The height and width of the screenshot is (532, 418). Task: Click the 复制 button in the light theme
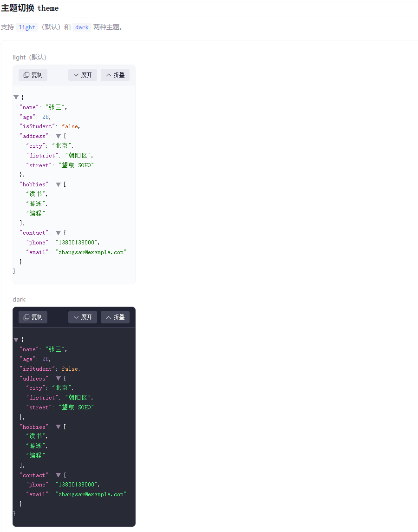pos(33,75)
